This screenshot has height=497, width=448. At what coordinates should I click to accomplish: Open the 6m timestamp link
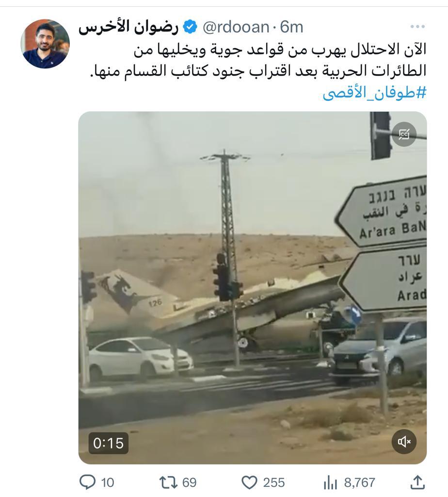click(x=291, y=27)
